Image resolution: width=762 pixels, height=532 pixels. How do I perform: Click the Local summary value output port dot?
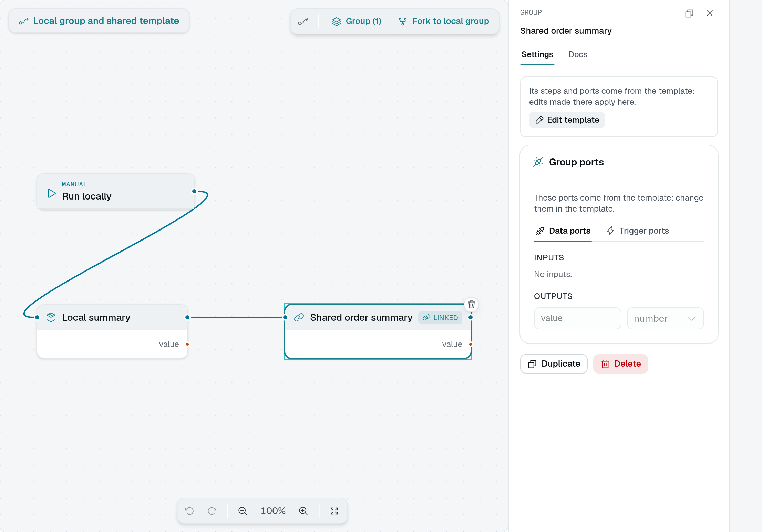[187, 344]
